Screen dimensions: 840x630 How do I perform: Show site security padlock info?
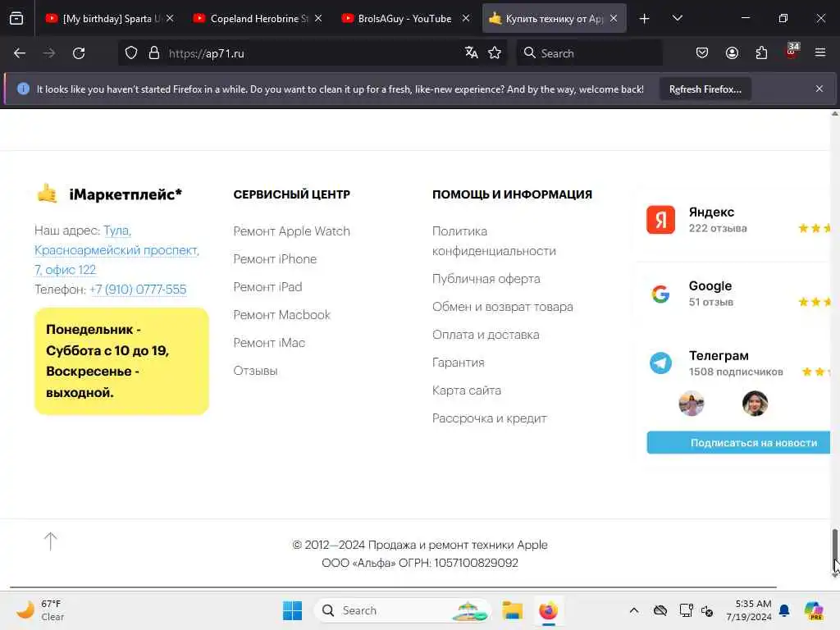click(154, 53)
